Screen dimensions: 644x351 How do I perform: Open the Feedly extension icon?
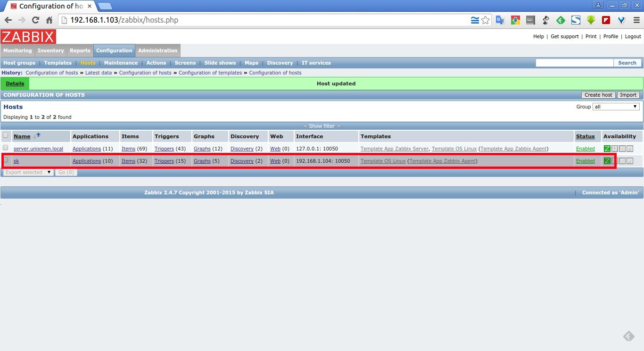(561, 20)
